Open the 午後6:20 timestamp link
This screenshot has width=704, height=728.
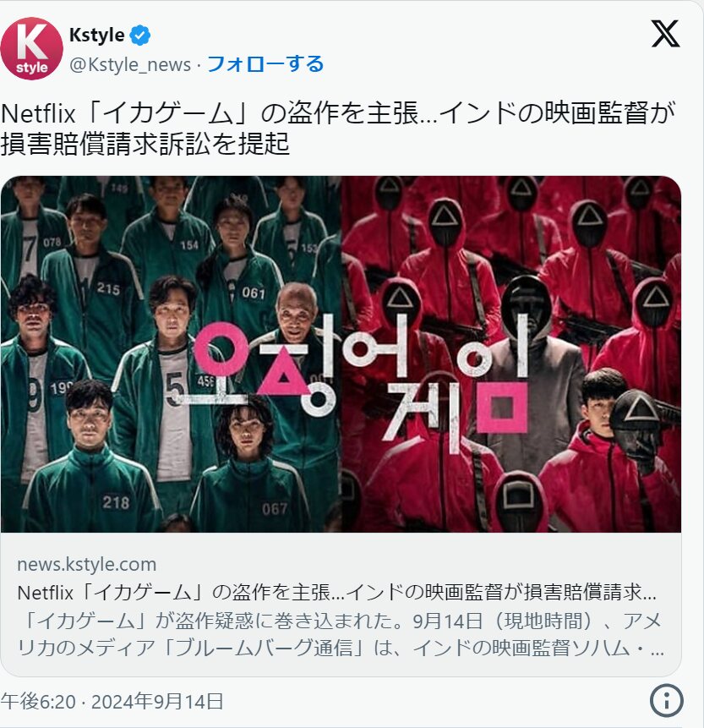pyautogui.click(x=38, y=702)
